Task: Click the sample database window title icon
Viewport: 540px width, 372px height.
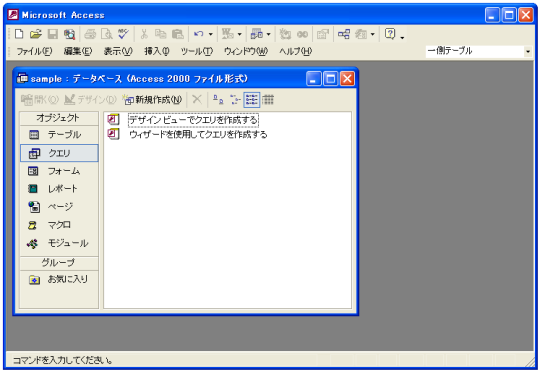Action: coord(22,78)
